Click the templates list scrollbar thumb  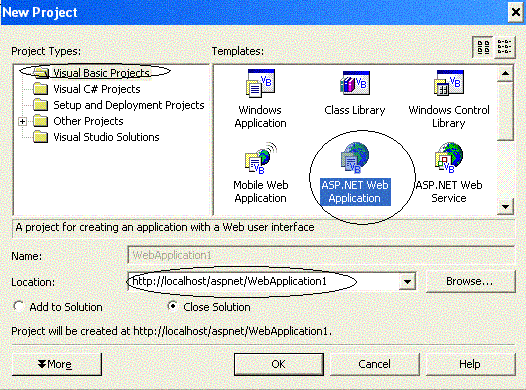click(506, 111)
